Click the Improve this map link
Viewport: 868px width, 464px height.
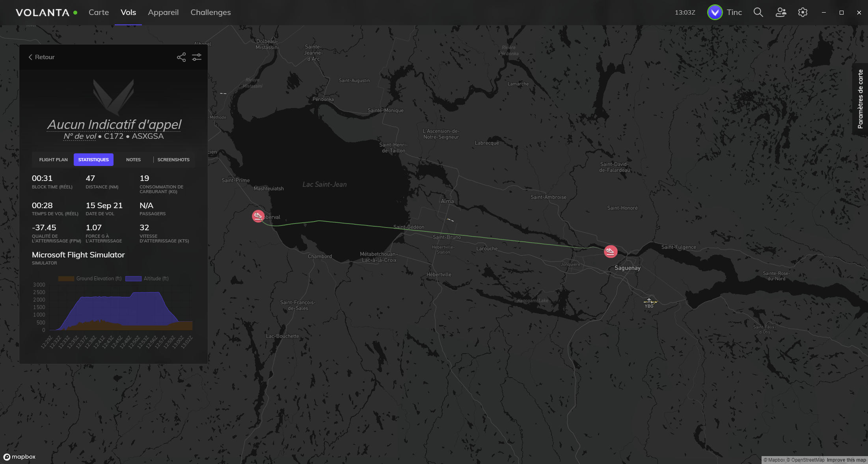tap(846, 460)
